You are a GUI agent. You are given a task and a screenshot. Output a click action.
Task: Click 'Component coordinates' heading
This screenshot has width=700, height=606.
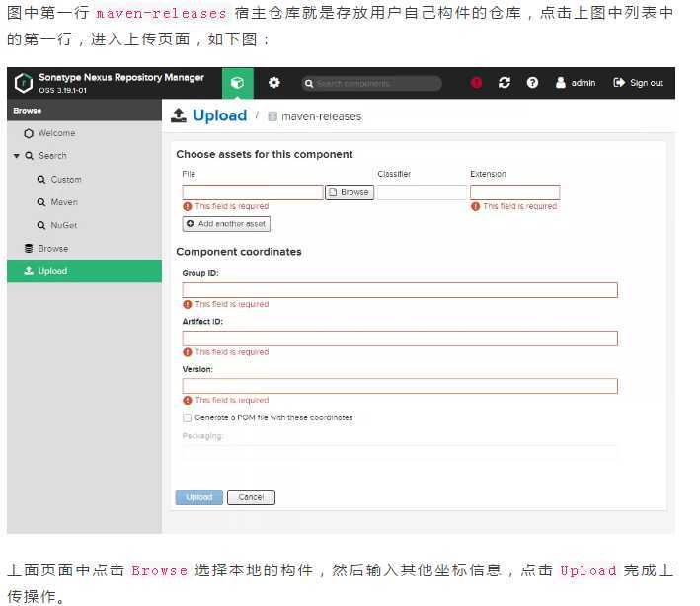coord(239,252)
